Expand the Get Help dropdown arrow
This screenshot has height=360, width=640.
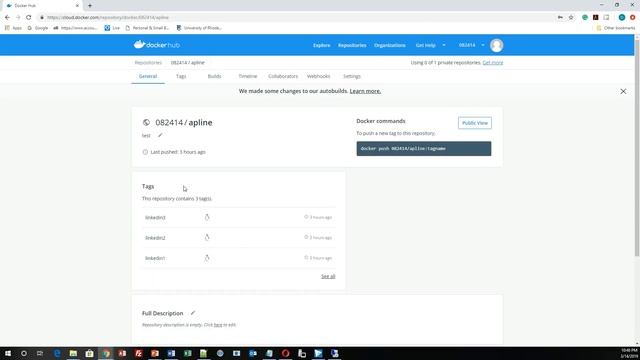(444, 45)
